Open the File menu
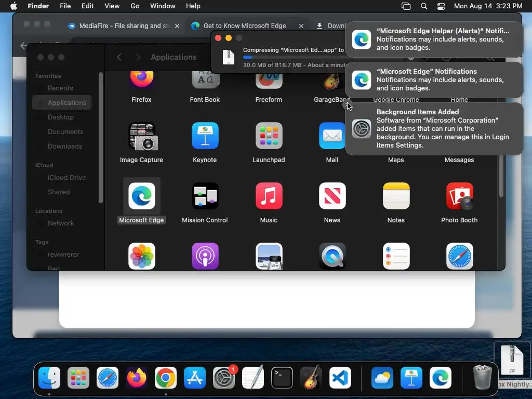The height and width of the screenshot is (399, 532). pyautogui.click(x=65, y=6)
